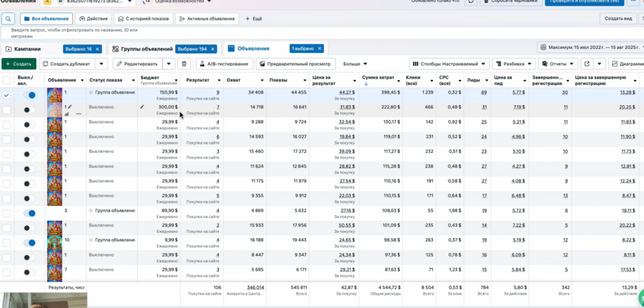The image size is (644, 308).
Task: Open Столбцы: Настраиваемый dropdown
Action: (x=449, y=64)
